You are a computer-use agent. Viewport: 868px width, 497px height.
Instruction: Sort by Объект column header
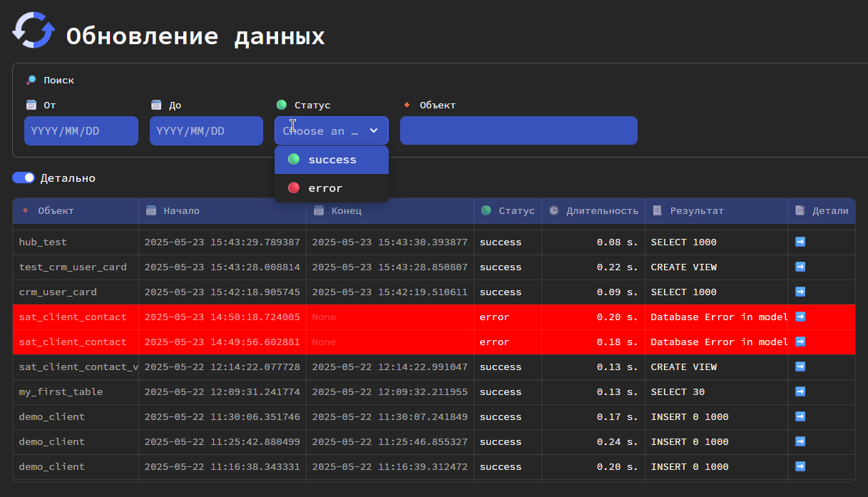coord(76,210)
